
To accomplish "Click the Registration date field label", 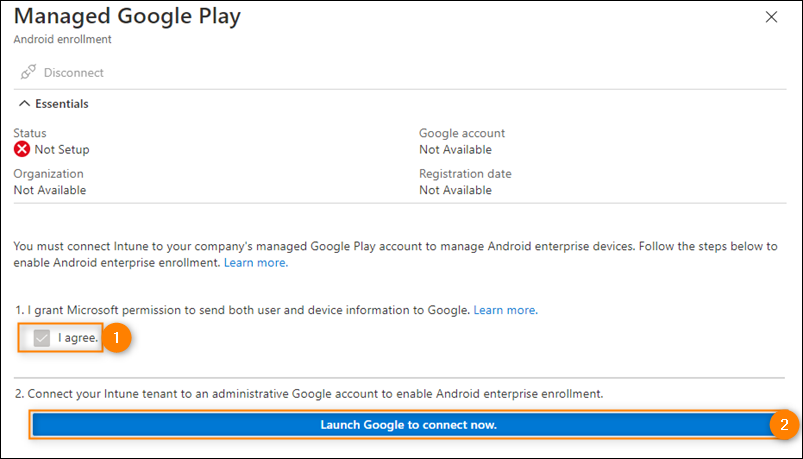I will pos(465,174).
